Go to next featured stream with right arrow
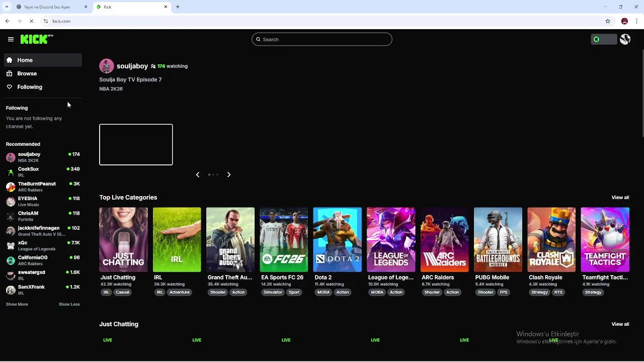The width and height of the screenshot is (644, 362). (229, 174)
